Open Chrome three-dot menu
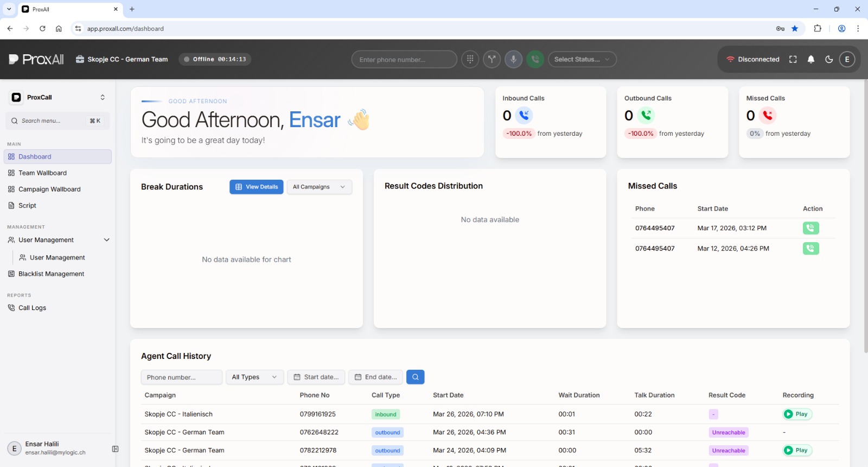This screenshot has height=467, width=868. tap(858, 28)
